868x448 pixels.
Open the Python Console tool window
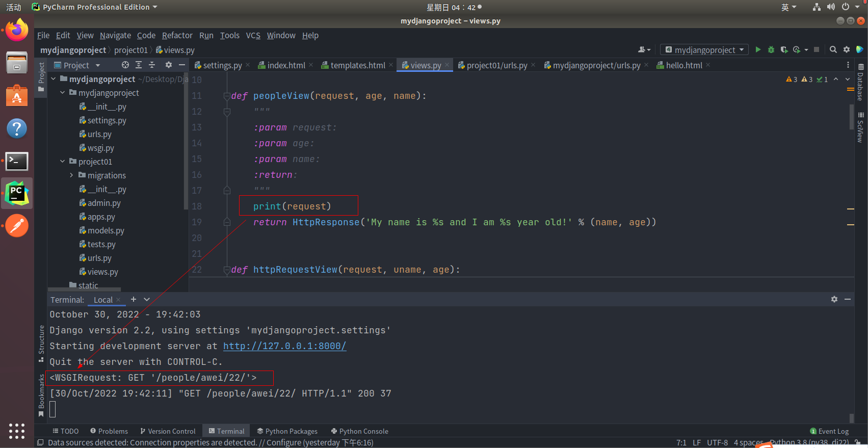pos(359,431)
